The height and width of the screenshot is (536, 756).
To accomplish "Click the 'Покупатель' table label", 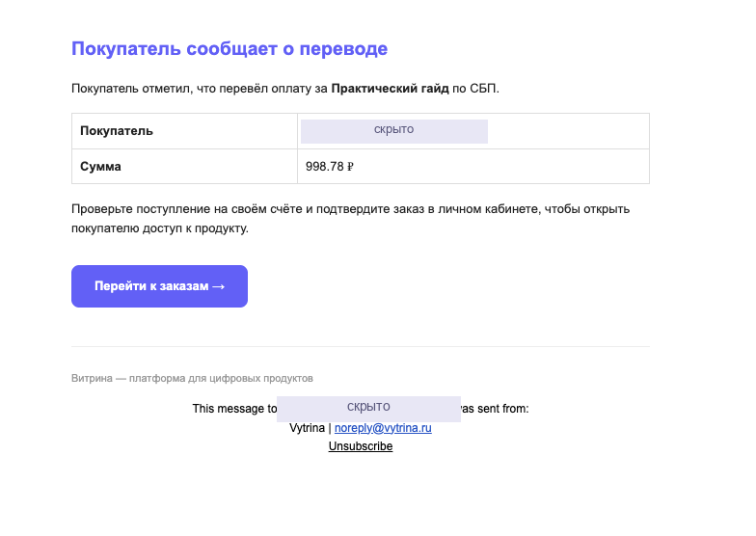I will [x=116, y=131].
